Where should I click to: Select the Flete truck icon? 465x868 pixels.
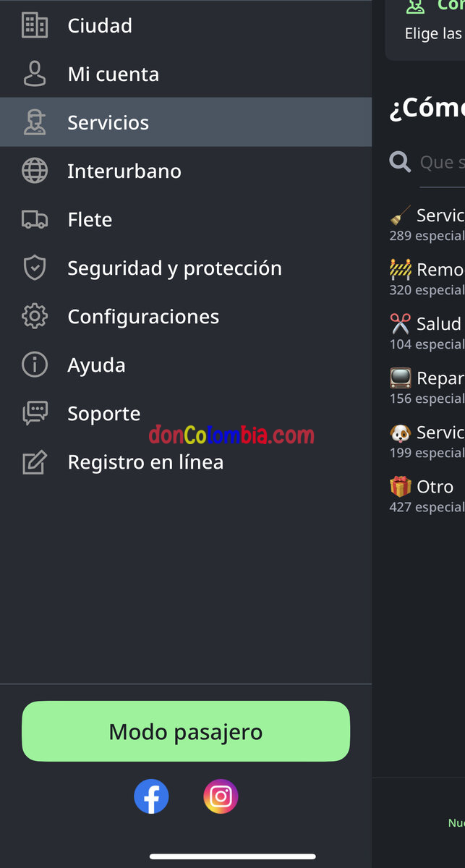coord(35,219)
